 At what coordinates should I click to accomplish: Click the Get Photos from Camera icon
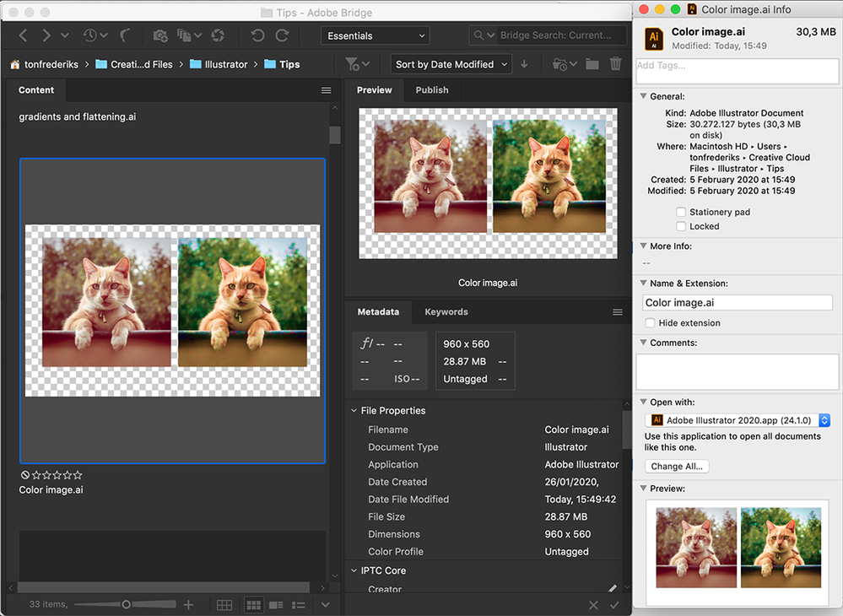click(160, 36)
